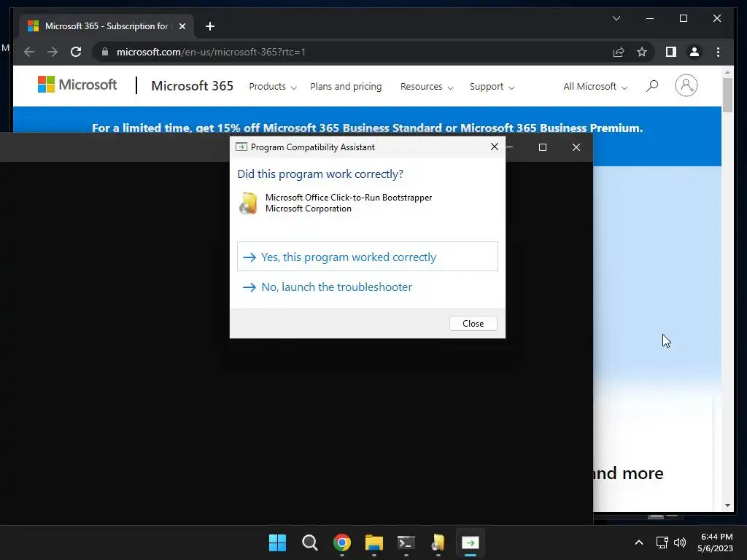The image size is (747, 560).
Task: Show hidden system tray icons
Action: (639, 542)
